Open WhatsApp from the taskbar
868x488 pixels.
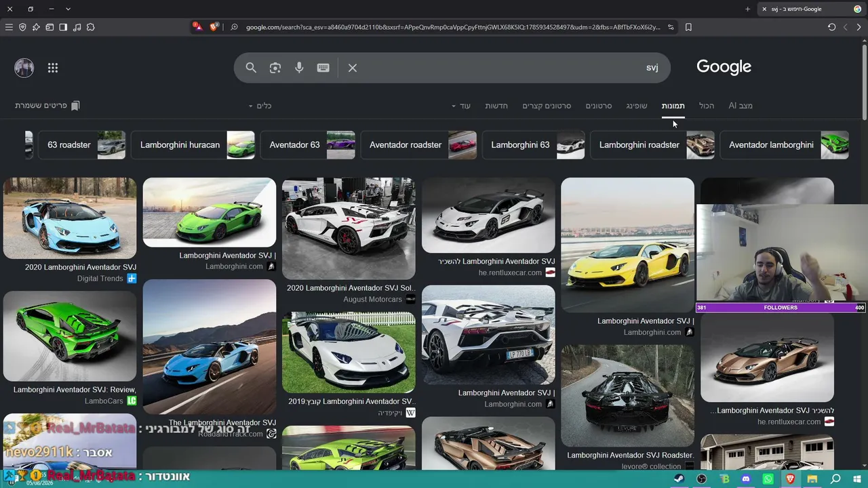(x=768, y=479)
